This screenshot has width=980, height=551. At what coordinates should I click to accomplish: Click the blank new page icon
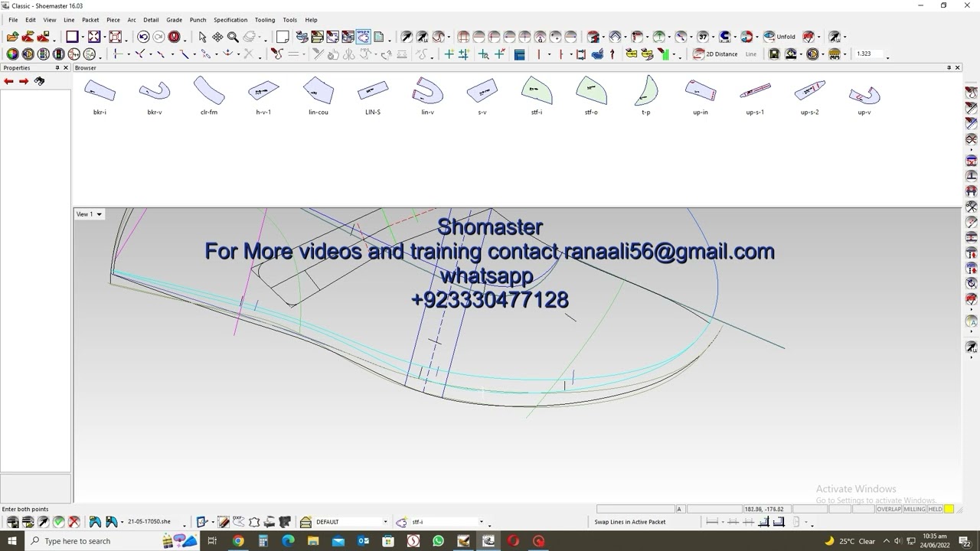[x=283, y=37]
